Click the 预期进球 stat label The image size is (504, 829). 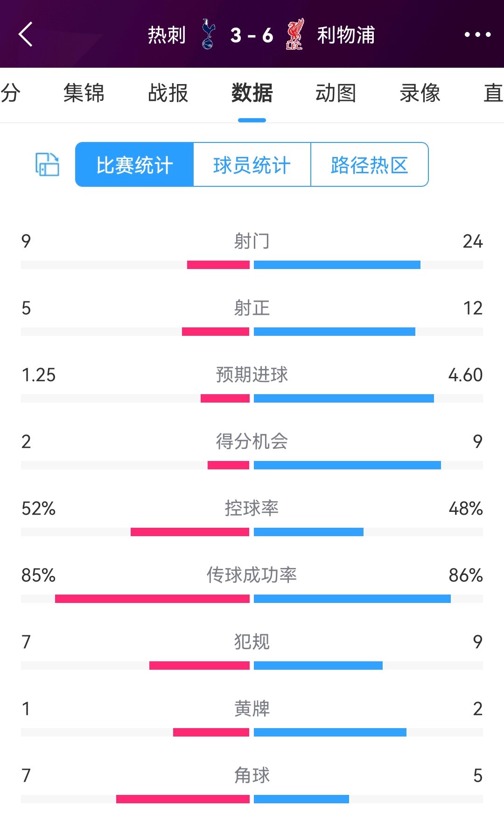[x=252, y=375]
